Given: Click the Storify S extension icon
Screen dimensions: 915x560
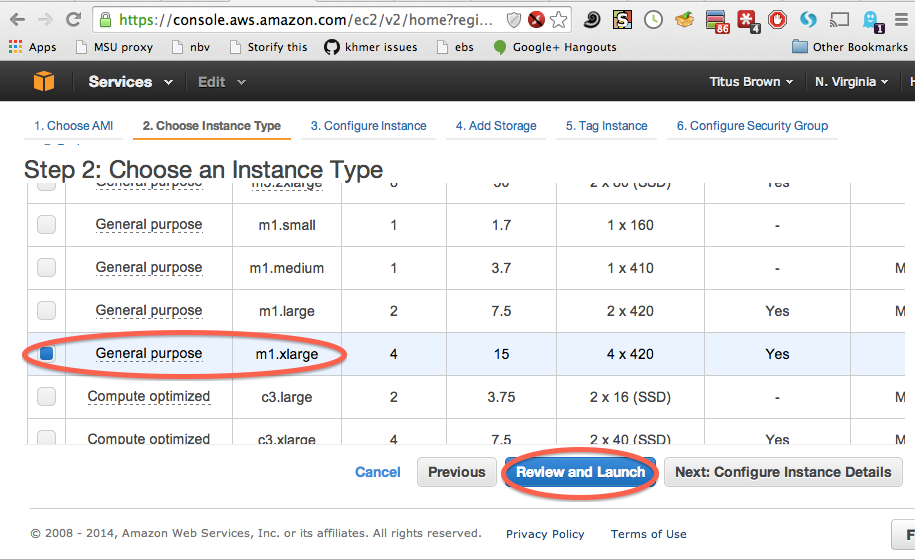Looking at the screenshot, I should (622, 20).
